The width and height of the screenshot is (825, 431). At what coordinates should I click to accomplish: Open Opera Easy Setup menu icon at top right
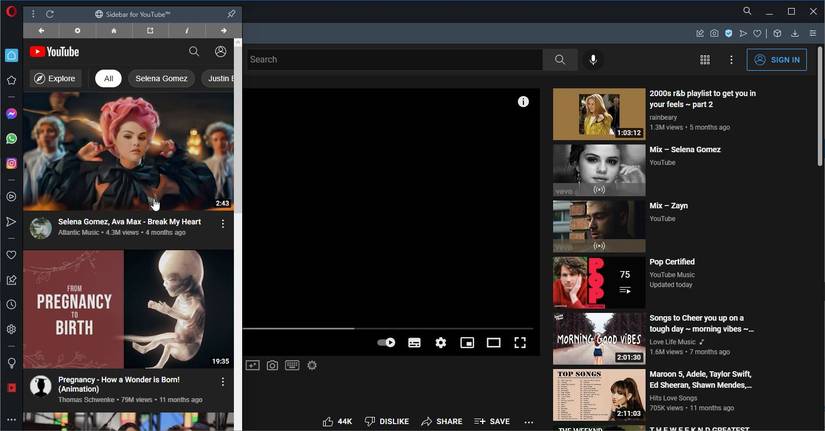pos(812,33)
